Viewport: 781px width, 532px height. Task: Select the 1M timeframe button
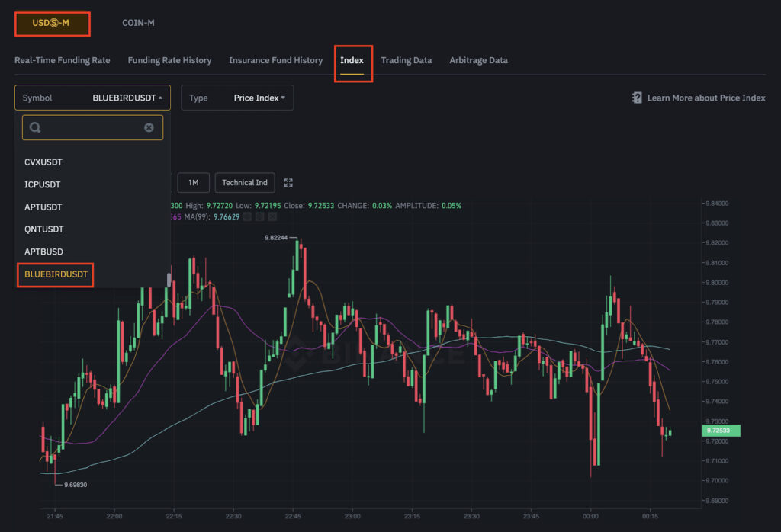click(193, 182)
